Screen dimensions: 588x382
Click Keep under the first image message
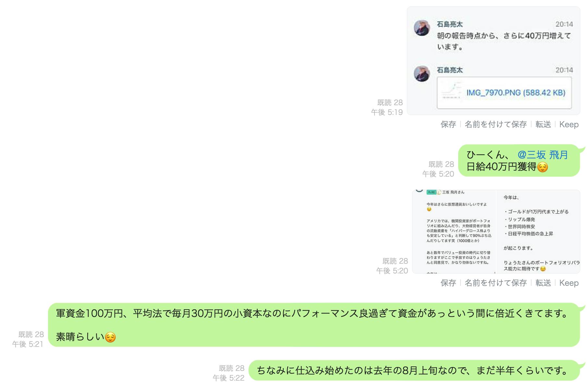(569, 124)
